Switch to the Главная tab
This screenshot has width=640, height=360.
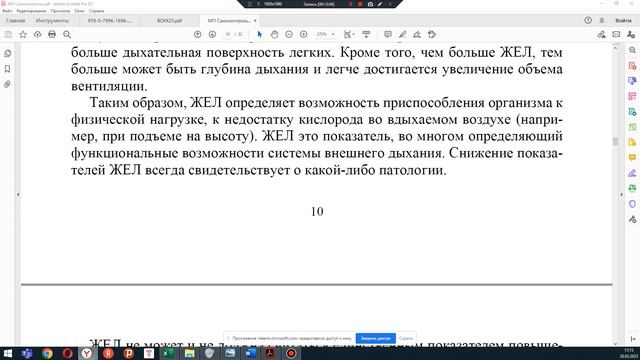coord(16,20)
